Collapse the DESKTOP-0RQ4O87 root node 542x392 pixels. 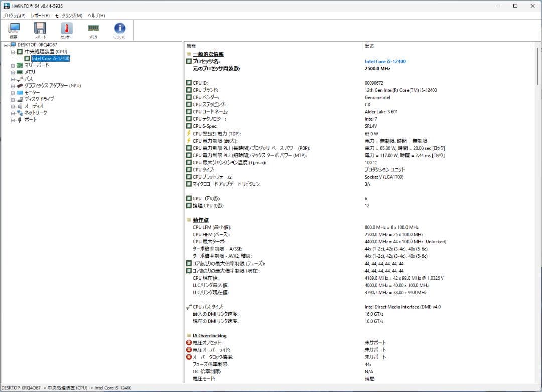pos(6,45)
